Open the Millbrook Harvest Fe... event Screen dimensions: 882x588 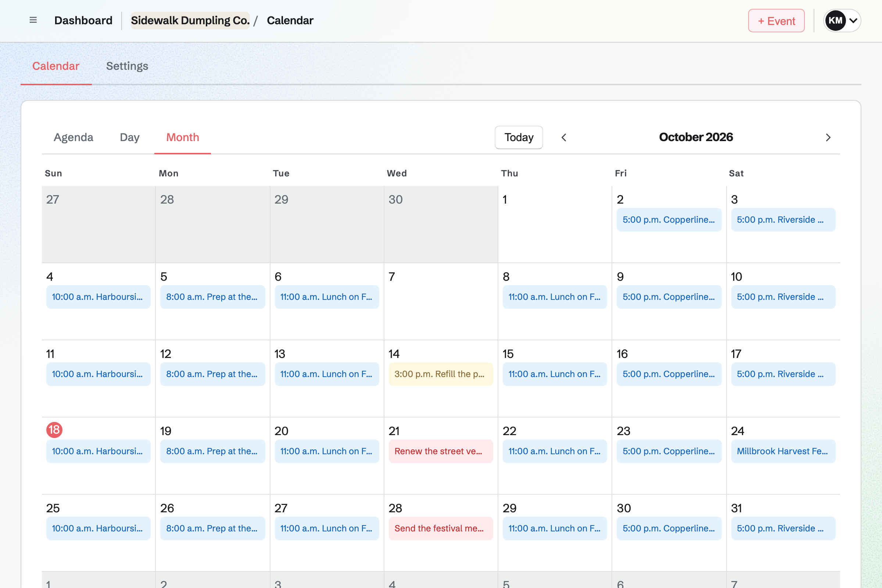[x=783, y=451]
